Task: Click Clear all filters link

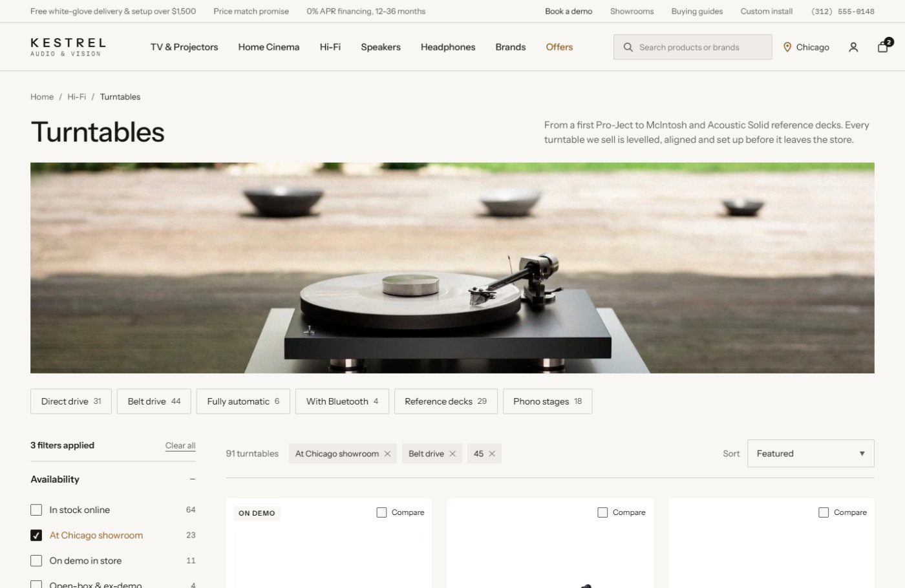Action: (180, 445)
